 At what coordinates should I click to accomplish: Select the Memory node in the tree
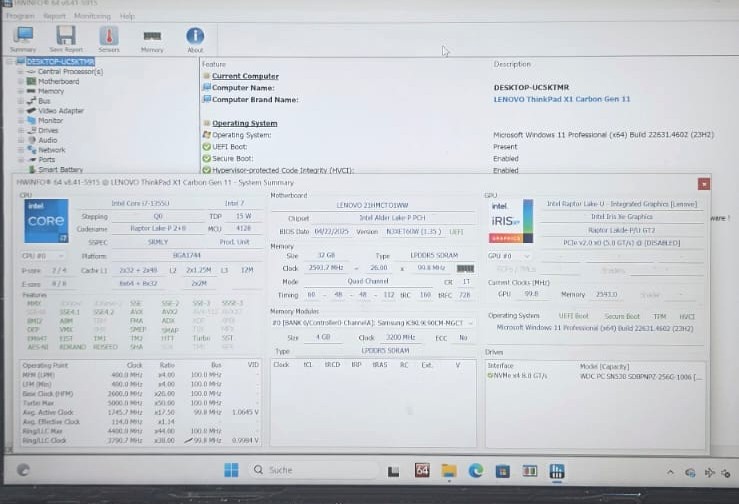50,91
